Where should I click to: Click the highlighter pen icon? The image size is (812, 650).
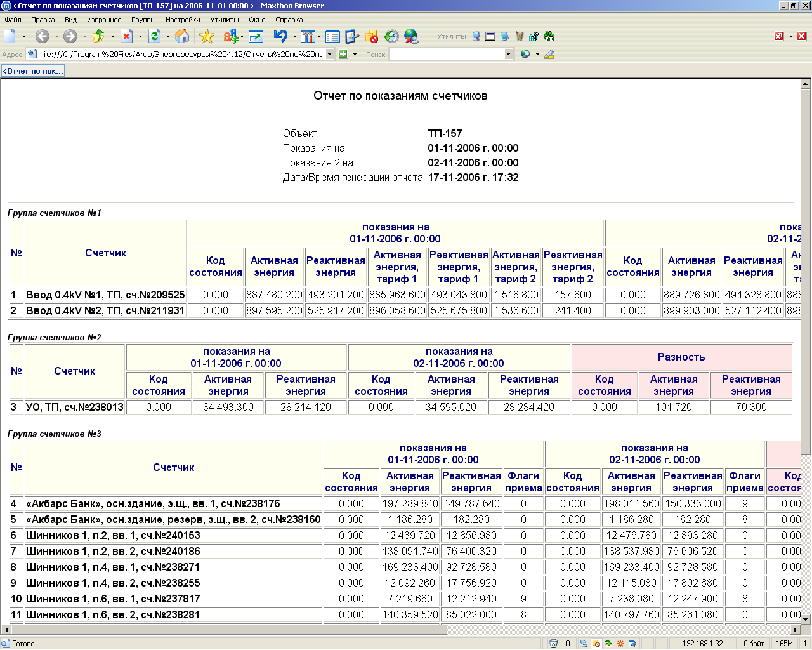coord(549,54)
